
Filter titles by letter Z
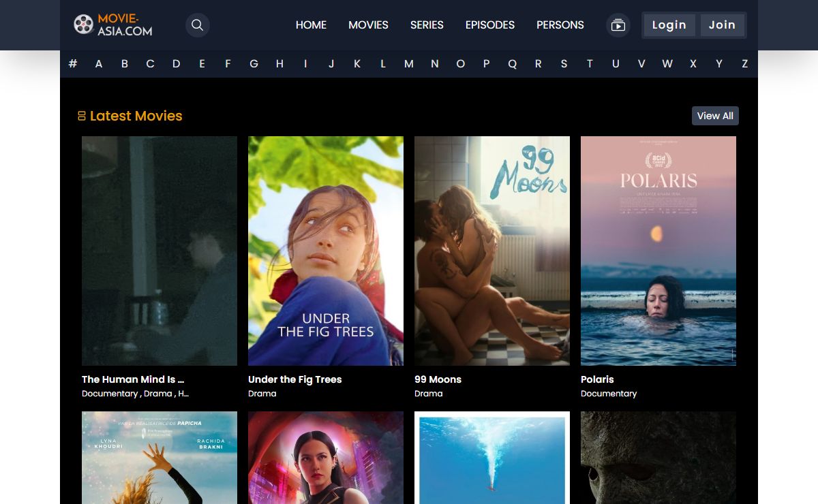[744, 64]
